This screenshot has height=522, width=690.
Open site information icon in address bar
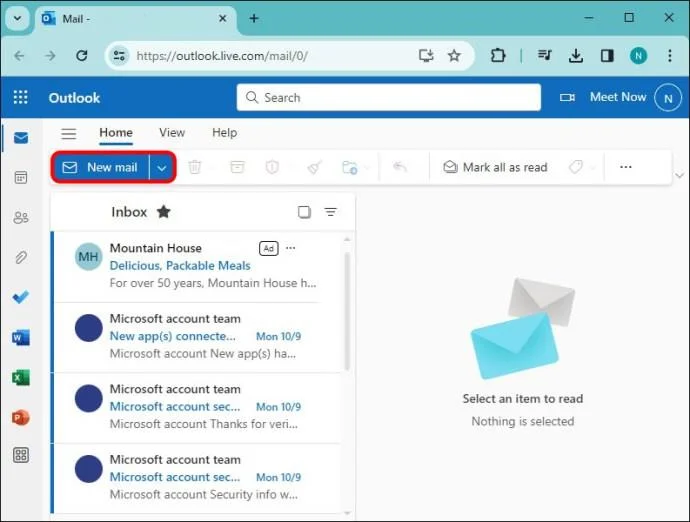(119, 56)
